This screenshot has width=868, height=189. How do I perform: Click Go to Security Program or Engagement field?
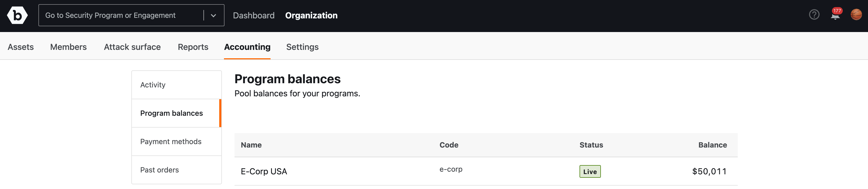131,15
